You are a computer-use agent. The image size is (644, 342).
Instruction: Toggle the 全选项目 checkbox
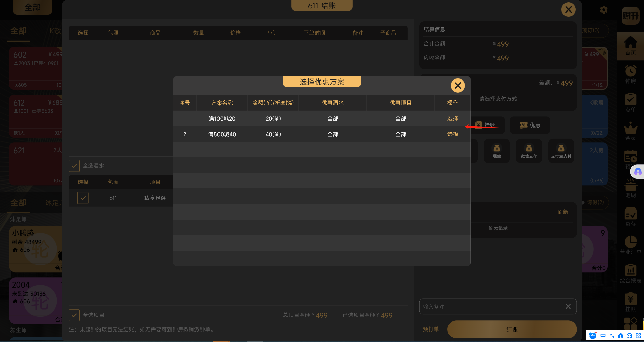[74, 315]
